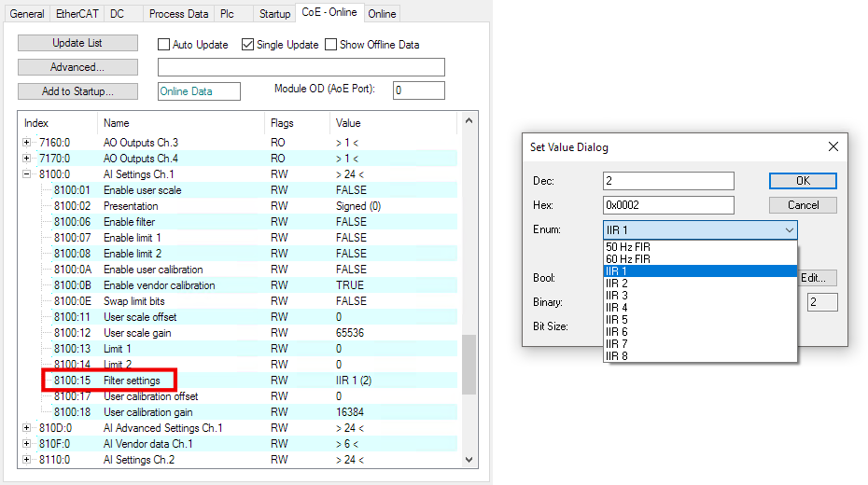
Task: Choose IIR 2 from Enum list
Action: coord(700,284)
